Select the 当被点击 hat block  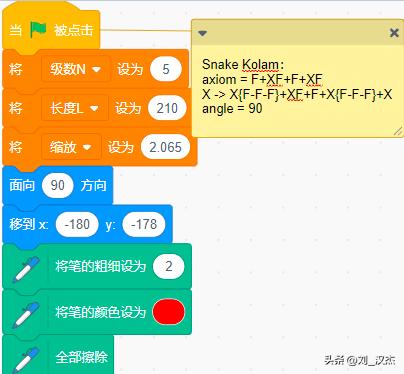(51, 30)
